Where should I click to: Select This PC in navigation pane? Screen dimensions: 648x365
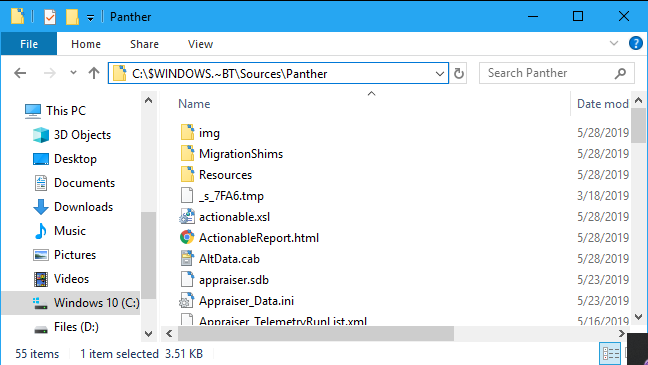[x=66, y=111]
